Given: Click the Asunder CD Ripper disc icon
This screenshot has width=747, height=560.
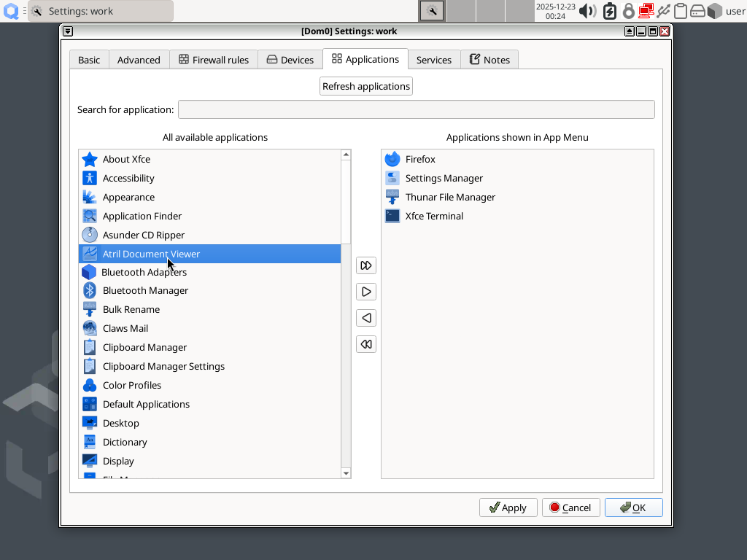Looking at the screenshot, I should [x=90, y=235].
